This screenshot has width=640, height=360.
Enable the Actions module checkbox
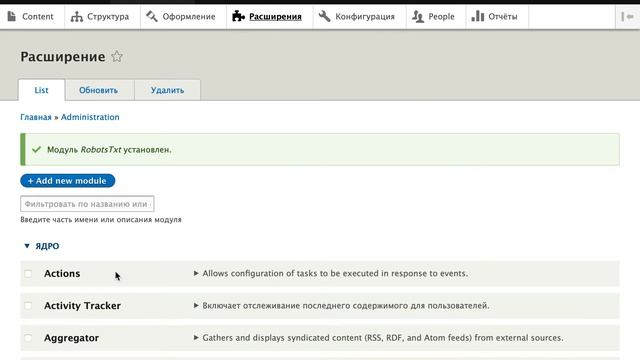(28, 273)
